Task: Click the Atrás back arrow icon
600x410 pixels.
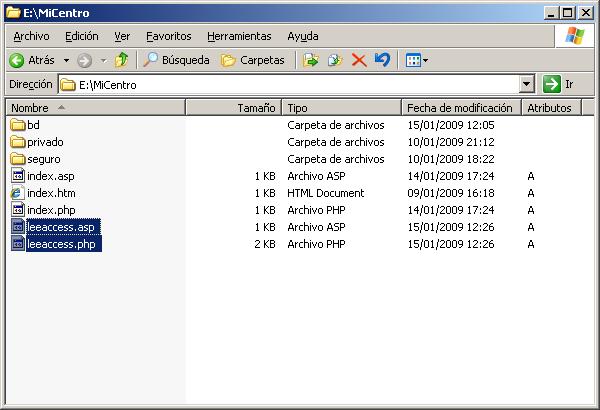Action: [x=17, y=60]
